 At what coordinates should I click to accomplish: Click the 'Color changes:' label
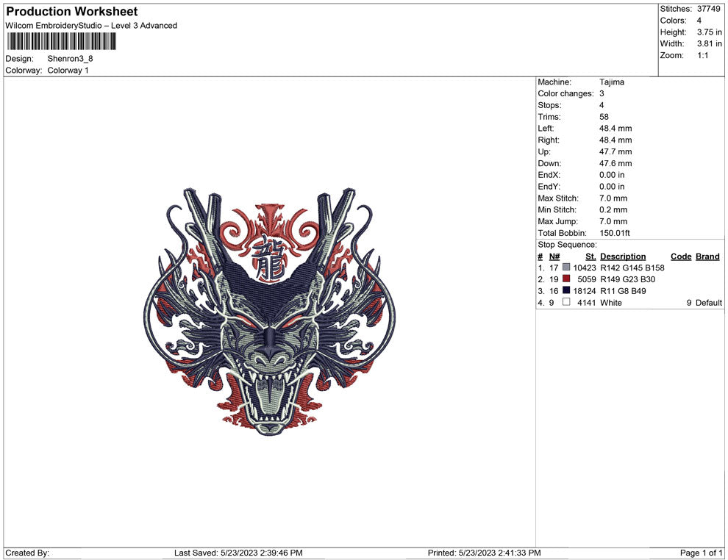point(566,94)
